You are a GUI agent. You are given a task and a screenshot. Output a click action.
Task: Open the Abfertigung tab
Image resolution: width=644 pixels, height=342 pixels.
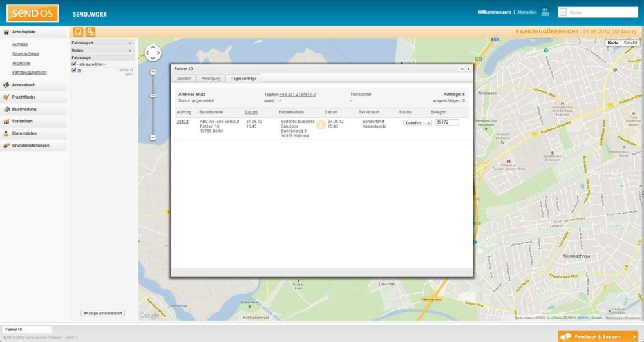[211, 78]
